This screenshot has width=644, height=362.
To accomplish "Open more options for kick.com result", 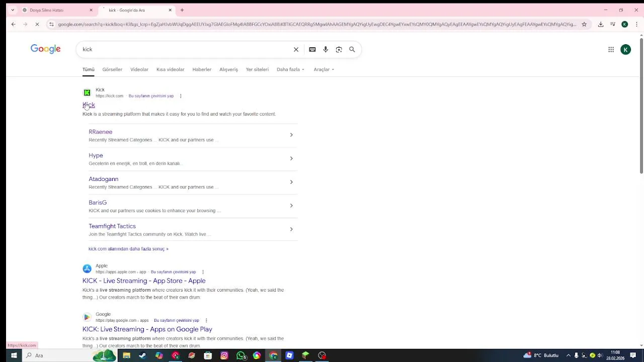I will pos(181,96).
